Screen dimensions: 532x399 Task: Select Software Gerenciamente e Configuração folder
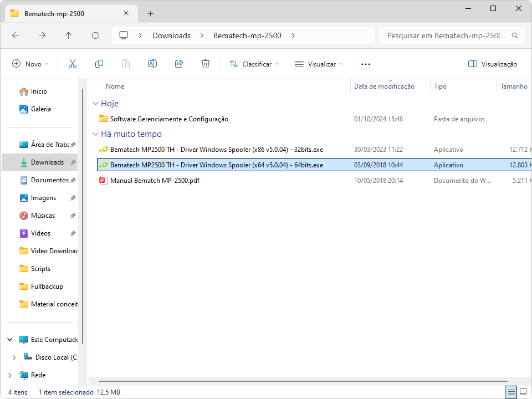coord(164,119)
